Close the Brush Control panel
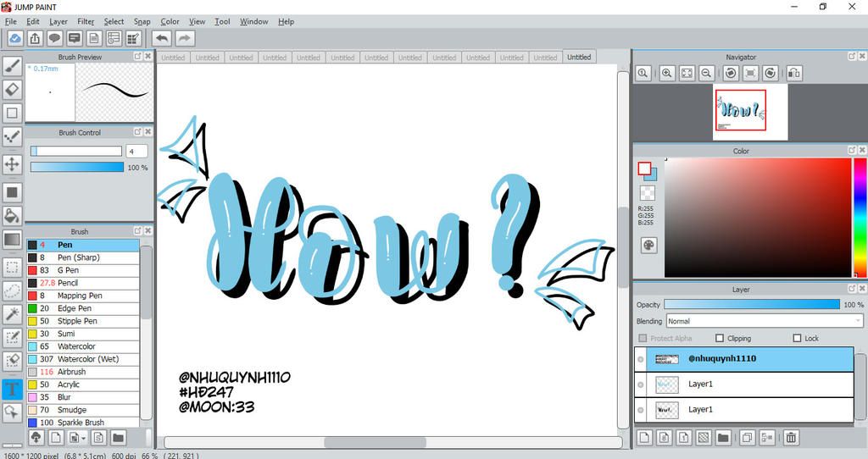The image size is (868, 459). click(x=148, y=131)
